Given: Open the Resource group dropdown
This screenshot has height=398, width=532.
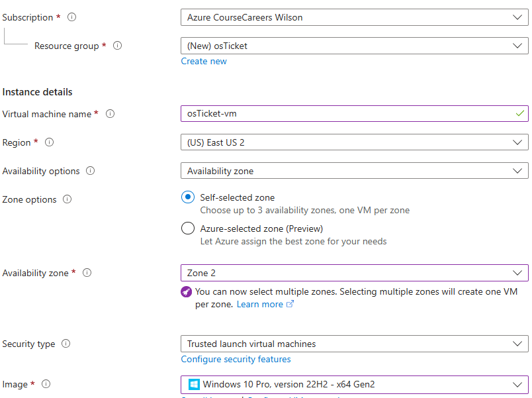Looking at the screenshot, I should [354, 46].
